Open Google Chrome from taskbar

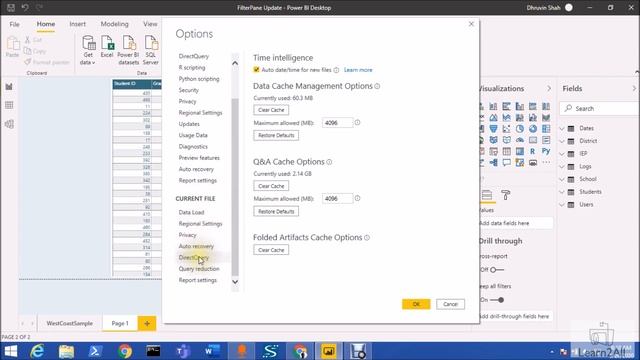tap(125, 351)
